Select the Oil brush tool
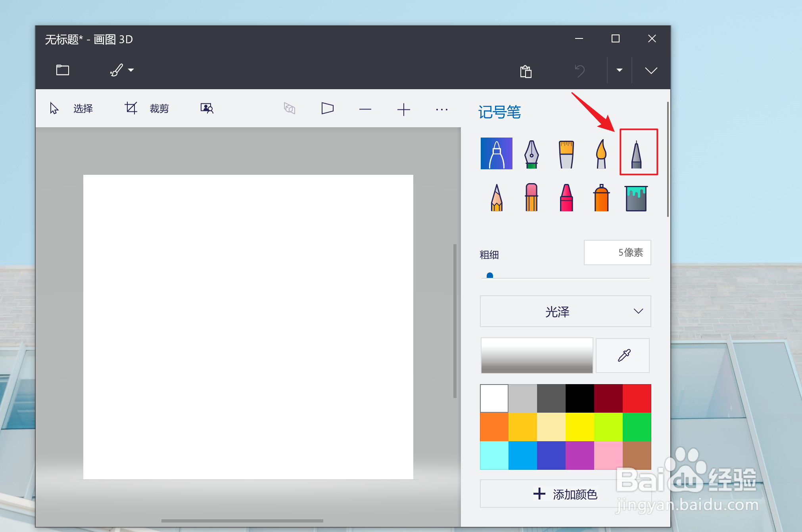 (x=566, y=153)
